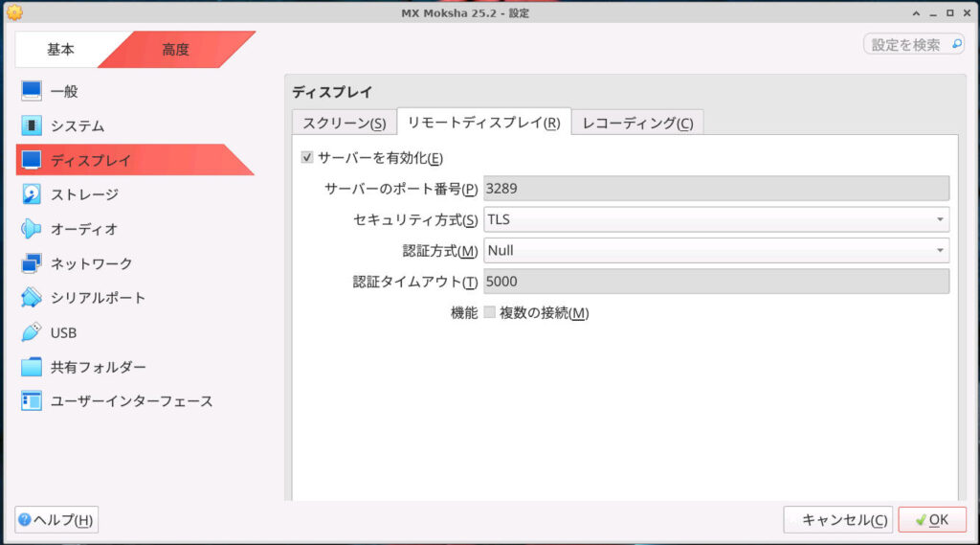Image resolution: width=980 pixels, height=545 pixels.
Task: Click the キャンセル(C) button
Action: [x=838, y=519]
